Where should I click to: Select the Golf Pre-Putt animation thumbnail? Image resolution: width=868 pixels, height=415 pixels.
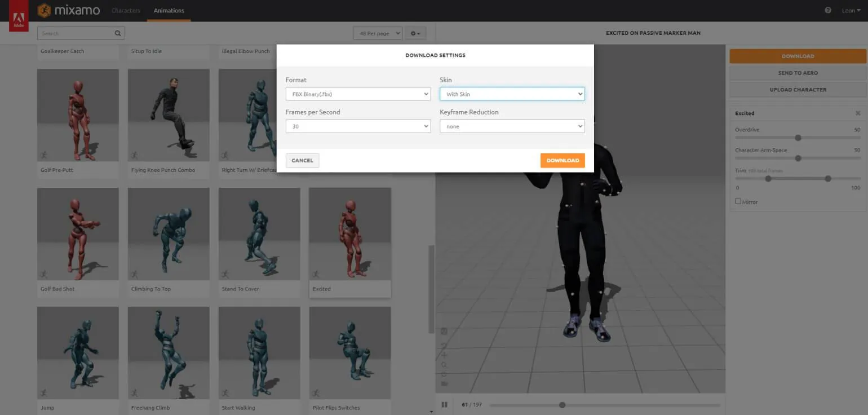point(78,116)
